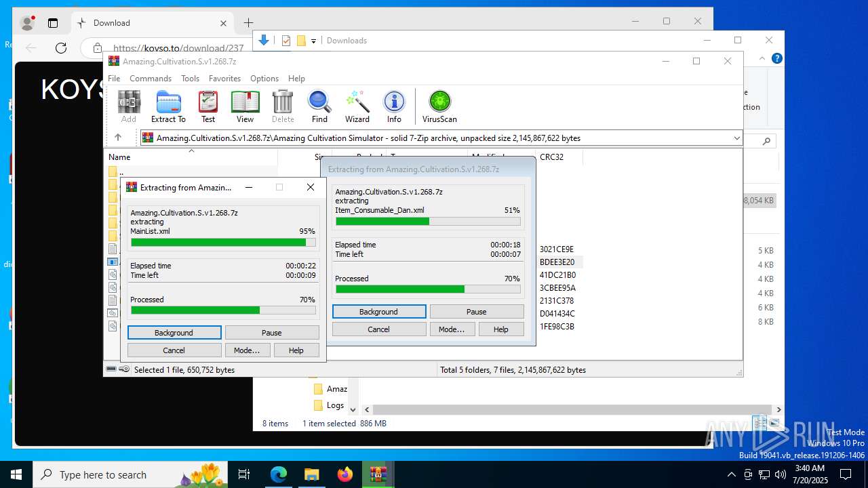Click the Downloads window help icon
Image resolution: width=868 pixels, height=488 pixels.
[x=777, y=58]
